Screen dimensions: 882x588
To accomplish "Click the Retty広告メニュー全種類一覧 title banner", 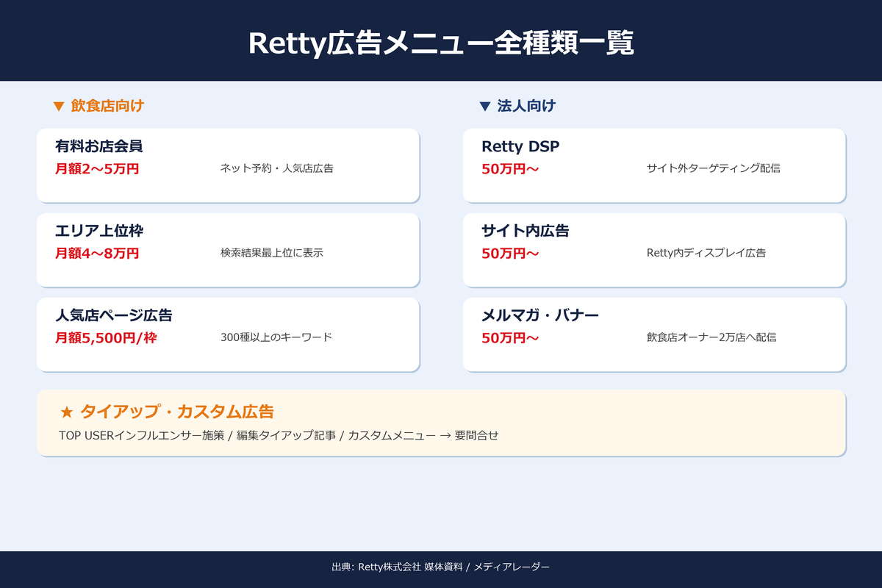I will (x=441, y=43).
